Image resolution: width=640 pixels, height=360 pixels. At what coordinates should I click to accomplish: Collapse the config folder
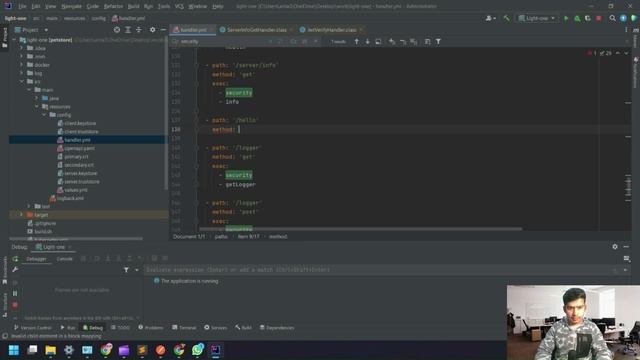(44, 115)
